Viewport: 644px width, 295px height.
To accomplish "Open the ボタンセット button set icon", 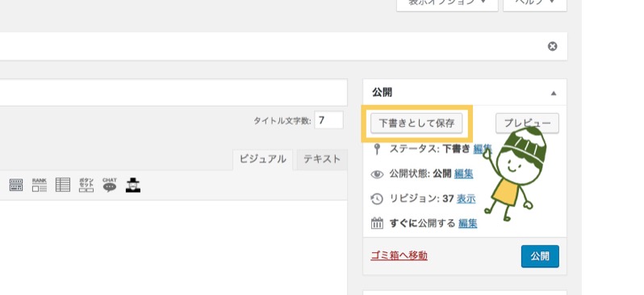I will click(x=86, y=185).
